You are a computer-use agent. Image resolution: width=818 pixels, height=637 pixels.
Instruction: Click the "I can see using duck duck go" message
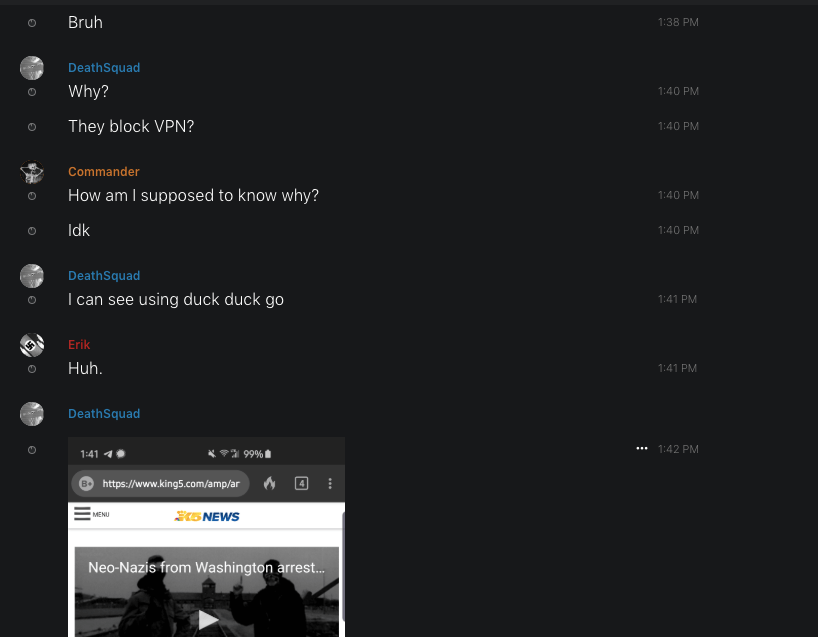176,299
